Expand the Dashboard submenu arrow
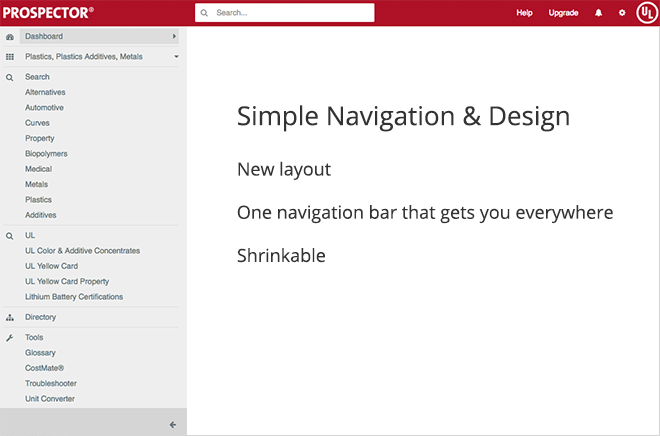The image size is (660, 436). tap(175, 36)
